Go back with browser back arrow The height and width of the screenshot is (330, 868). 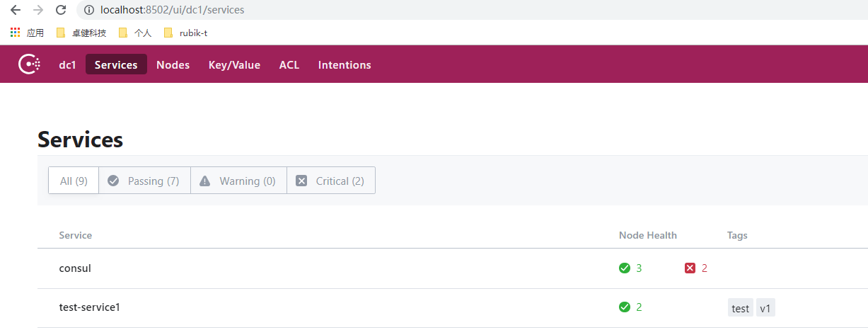click(x=16, y=10)
